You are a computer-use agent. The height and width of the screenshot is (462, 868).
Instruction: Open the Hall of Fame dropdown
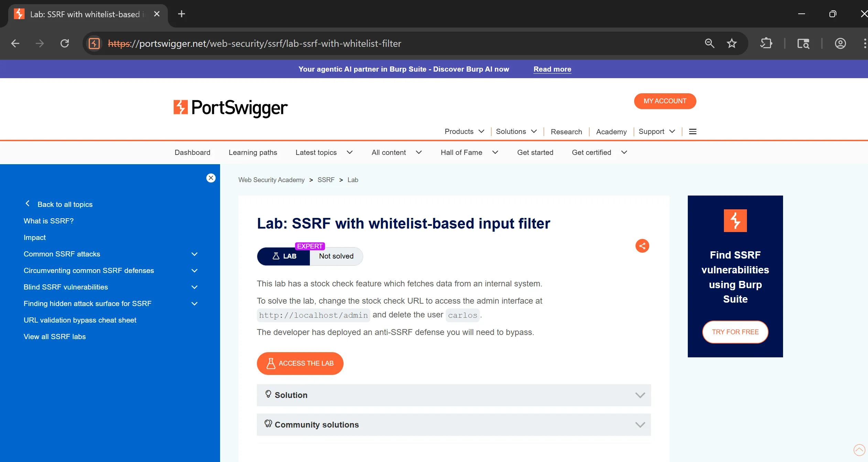[469, 153]
